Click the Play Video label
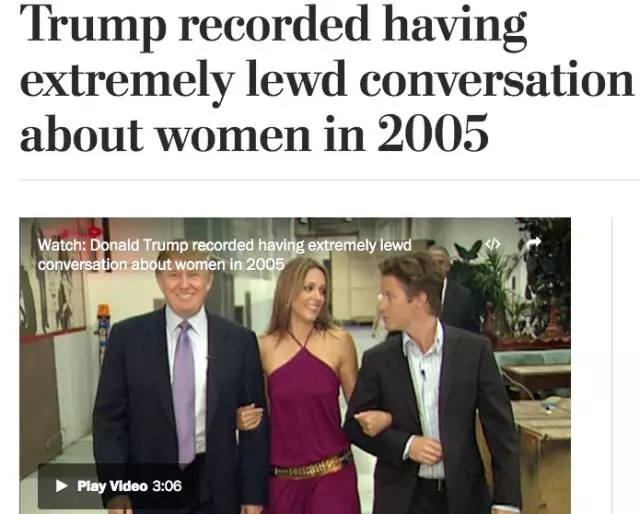Viewport: 640px width, 514px height. [112, 486]
